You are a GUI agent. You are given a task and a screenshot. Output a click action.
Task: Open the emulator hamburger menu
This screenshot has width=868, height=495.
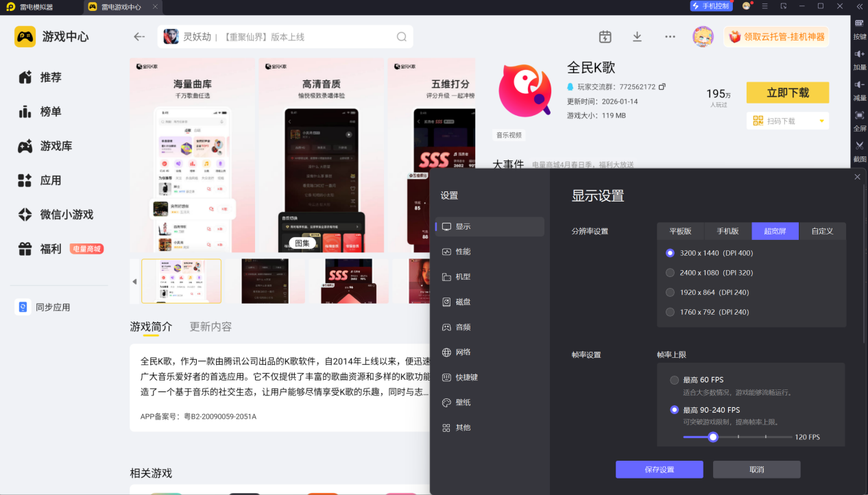pyautogui.click(x=765, y=6)
